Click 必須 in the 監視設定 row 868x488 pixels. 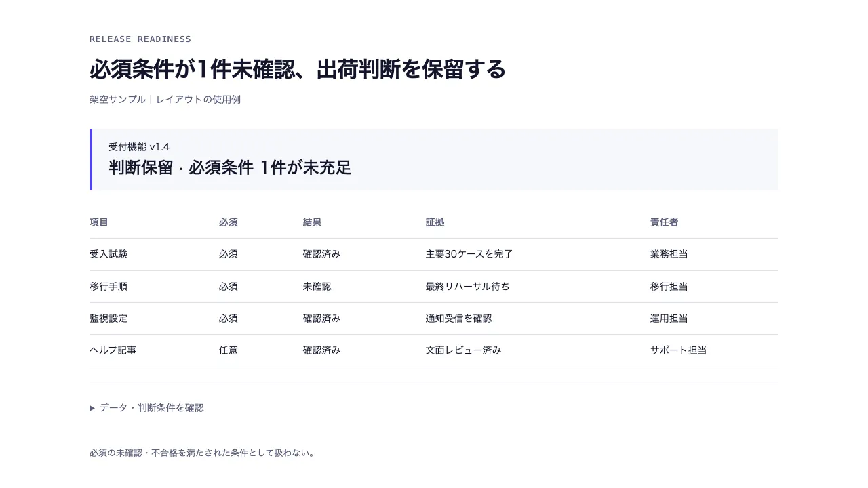(x=229, y=319)
